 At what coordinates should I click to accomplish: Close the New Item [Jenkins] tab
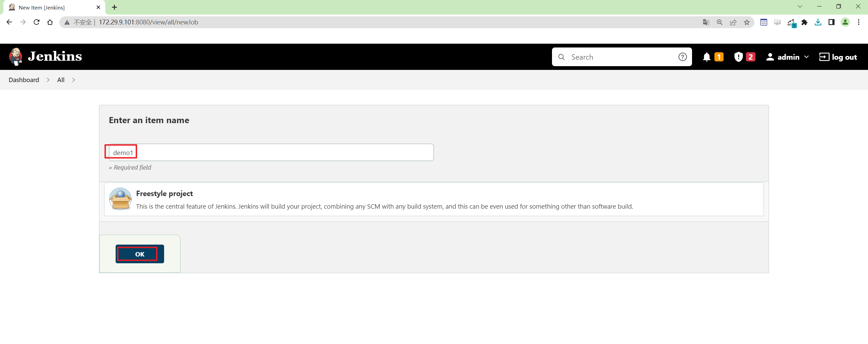coord(98,7)
